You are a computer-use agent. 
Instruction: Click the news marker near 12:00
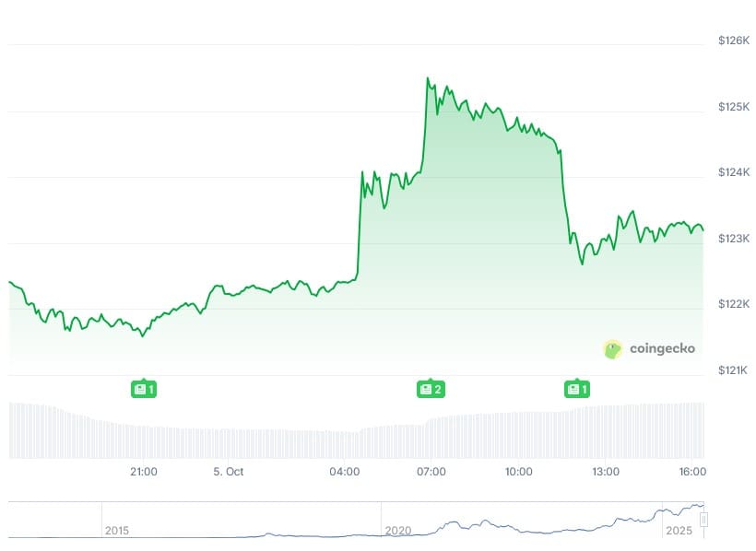click(577, 389)
